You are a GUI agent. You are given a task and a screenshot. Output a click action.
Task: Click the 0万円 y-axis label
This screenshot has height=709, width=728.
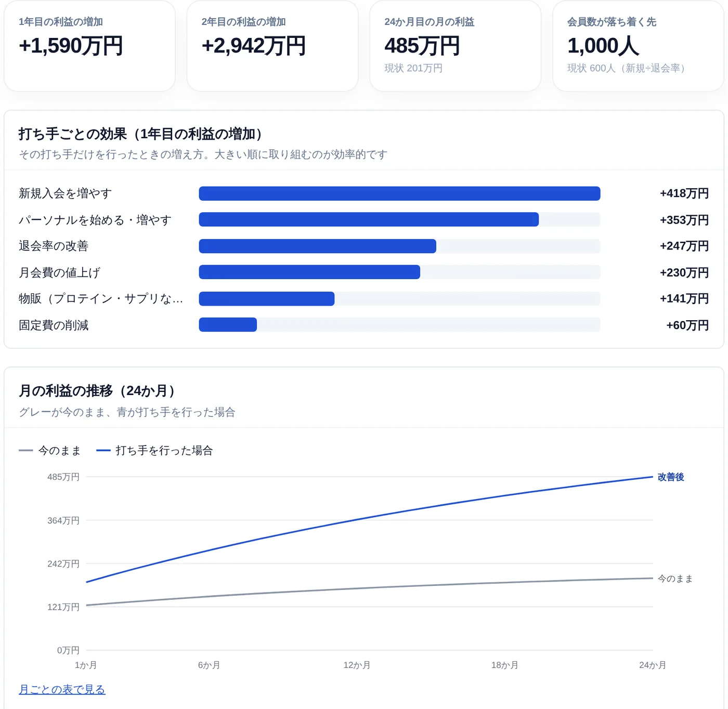68,650
